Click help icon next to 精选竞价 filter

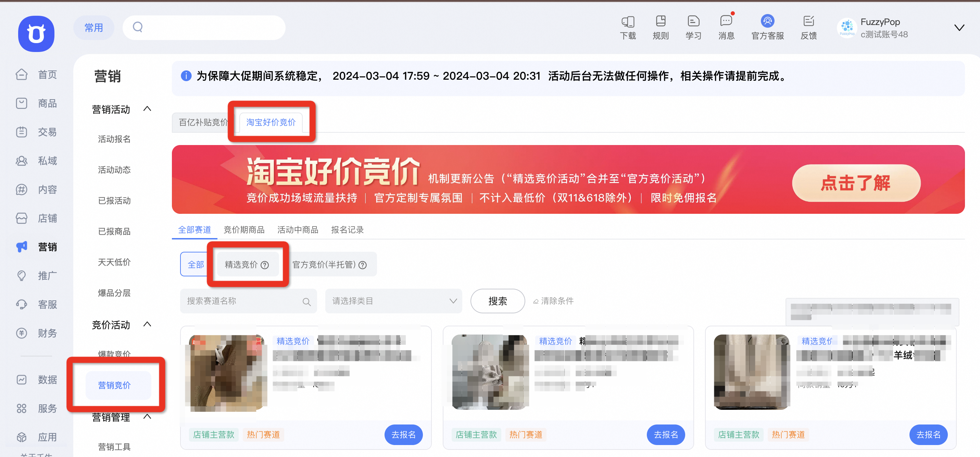click(x=265, y=265)
